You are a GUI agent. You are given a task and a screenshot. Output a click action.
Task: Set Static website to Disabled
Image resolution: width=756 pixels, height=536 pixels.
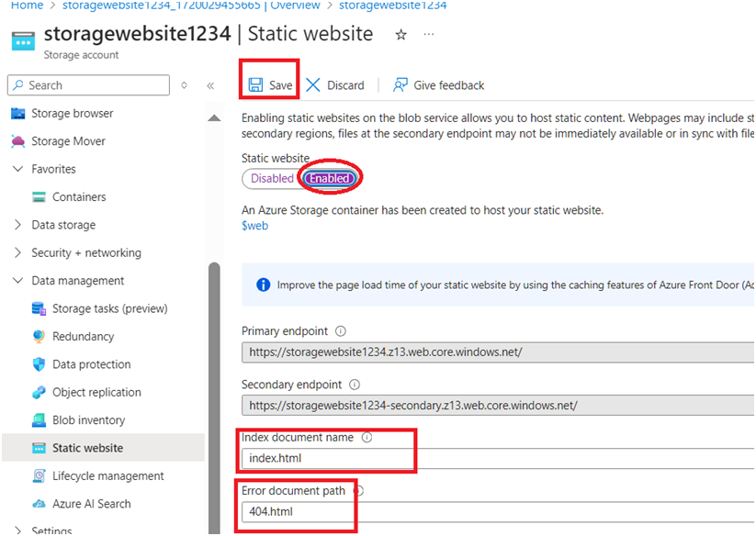pos(272,178)
